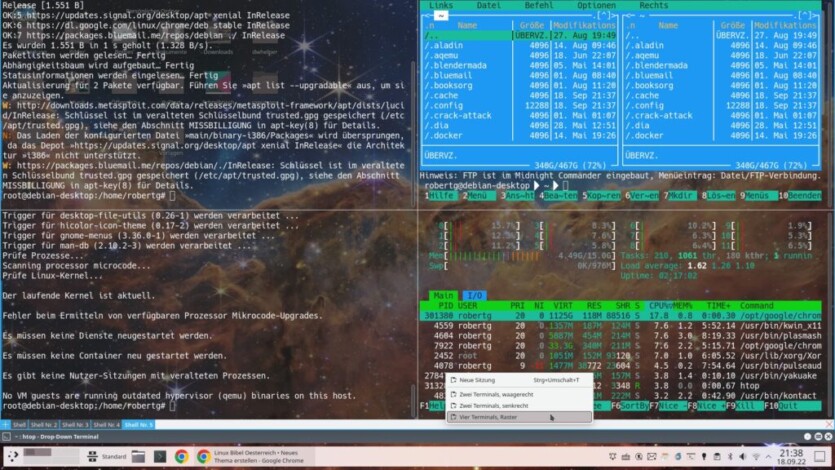Screen dimensions: 835x470
Task: Close the active session with the red X
Action: (x=829, y=424)
